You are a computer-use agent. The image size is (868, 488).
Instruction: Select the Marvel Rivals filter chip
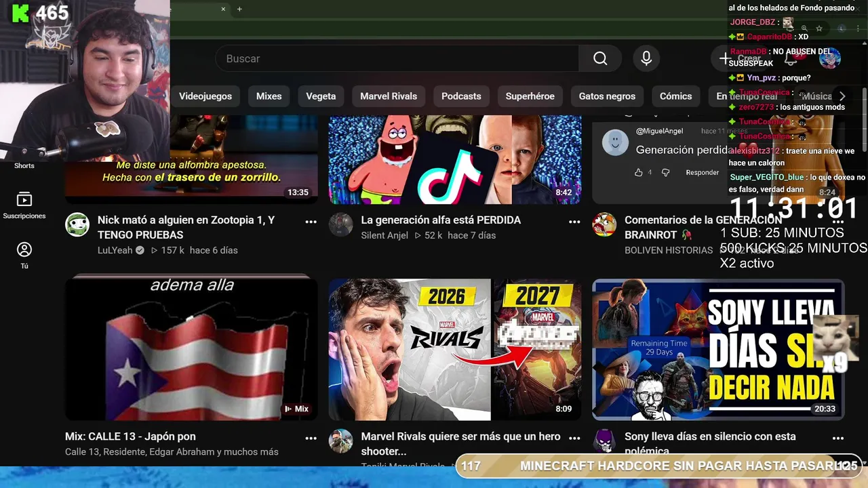click(x=389, y=96)
